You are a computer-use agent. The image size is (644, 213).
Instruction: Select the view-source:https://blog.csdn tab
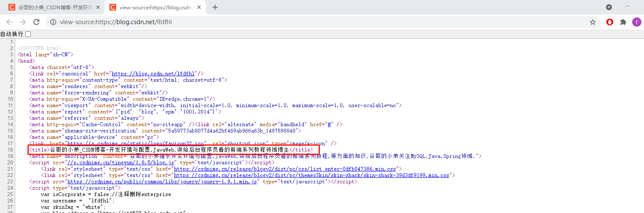tap(156, 7)
